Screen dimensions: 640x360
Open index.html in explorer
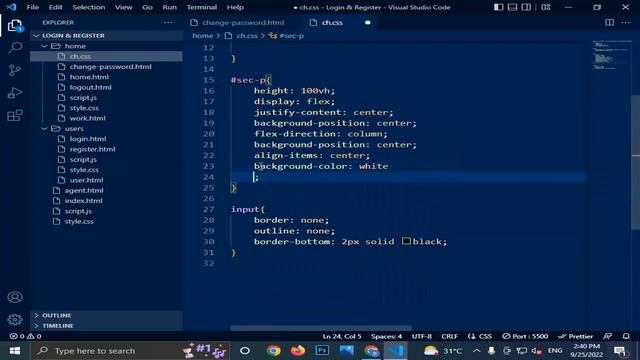click(x=106, y=200)
